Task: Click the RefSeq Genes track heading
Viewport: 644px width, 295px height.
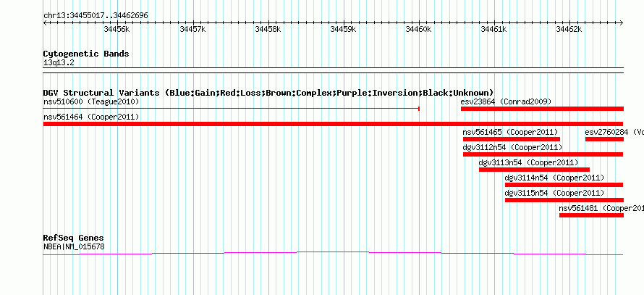Action: point(74,238)
